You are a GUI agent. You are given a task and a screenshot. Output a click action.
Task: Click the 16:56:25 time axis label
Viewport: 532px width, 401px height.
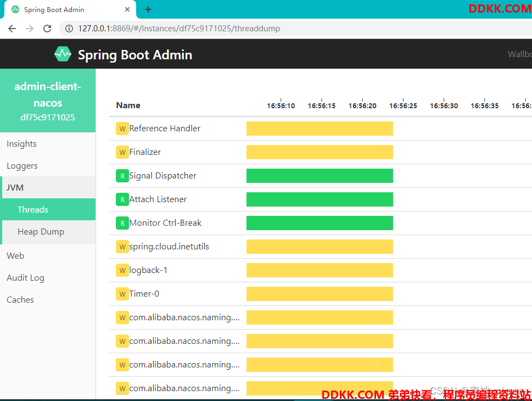pyautogui.click(x=403, y=106)
